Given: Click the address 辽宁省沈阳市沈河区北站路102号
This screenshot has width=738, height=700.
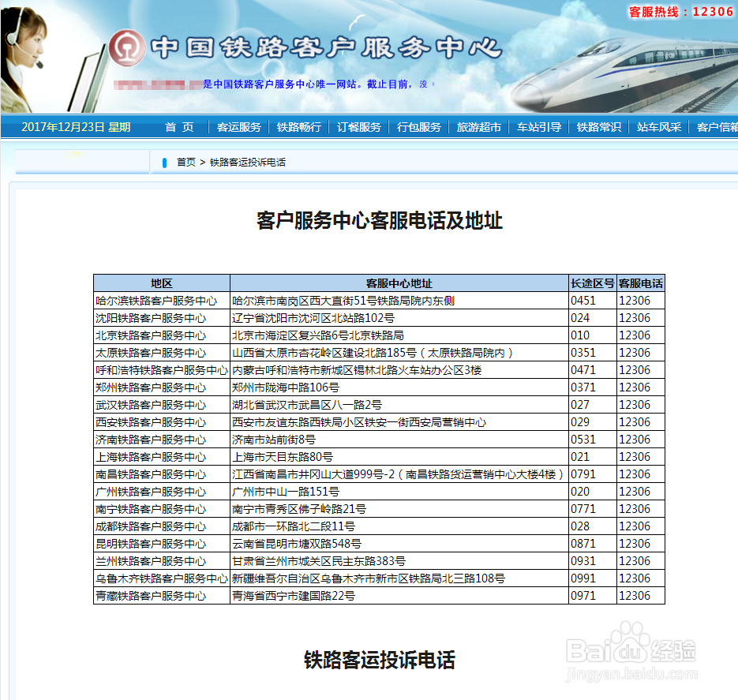Looking at the screenshot, I should (x=313, y=318).
